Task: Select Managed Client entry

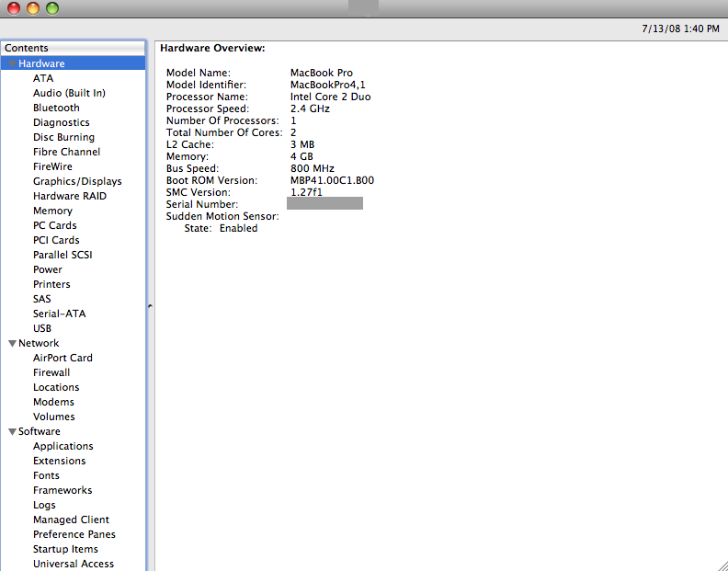Action: (x=71, y=520)
